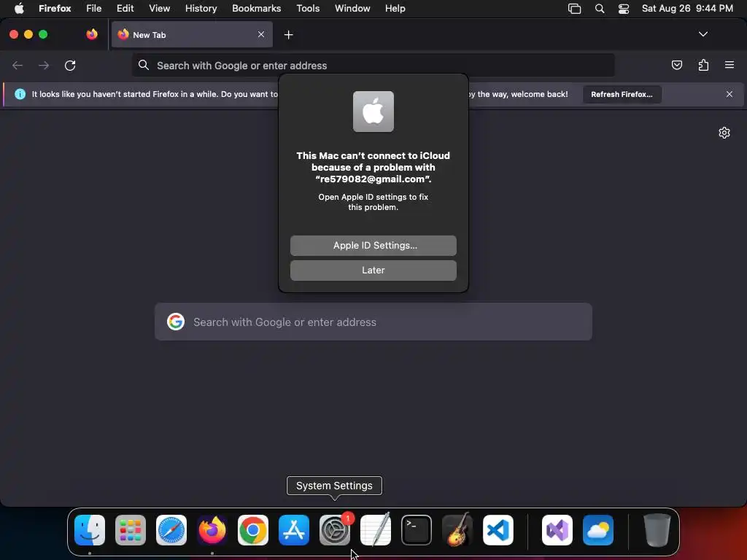Click the Firefox icon in the Dock
This screenshot has height=560, width=747.
[x=212, y=530]
